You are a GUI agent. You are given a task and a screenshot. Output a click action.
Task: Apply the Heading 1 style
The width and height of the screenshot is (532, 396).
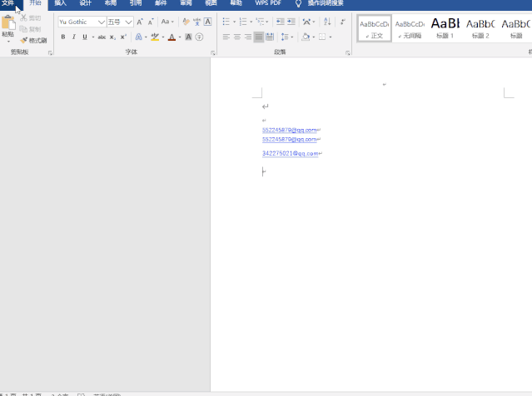pos(445,28)
